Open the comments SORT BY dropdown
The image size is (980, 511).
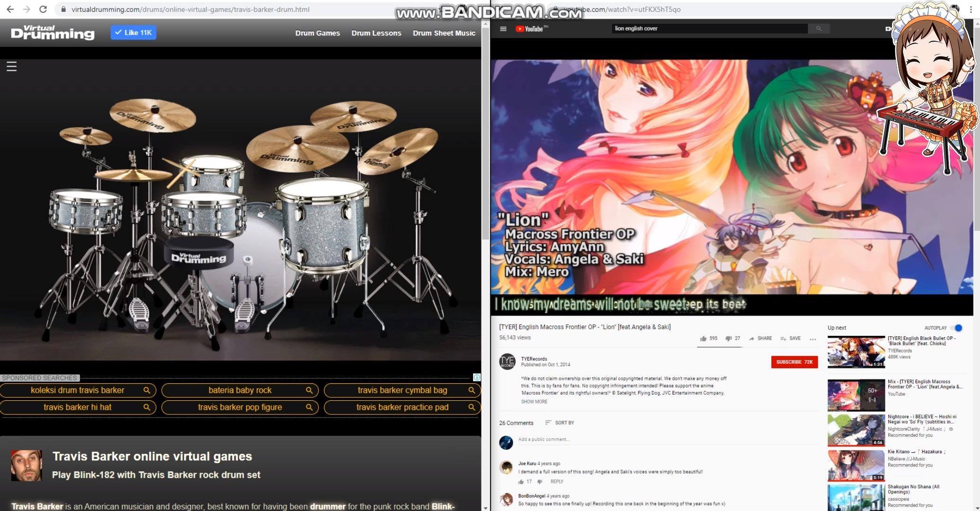560,423
